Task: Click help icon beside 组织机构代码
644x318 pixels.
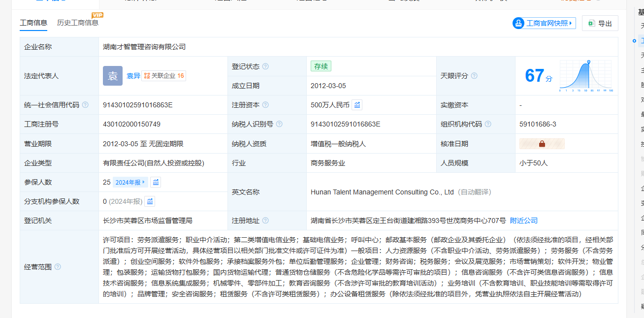Action: [x=488, y=124]
